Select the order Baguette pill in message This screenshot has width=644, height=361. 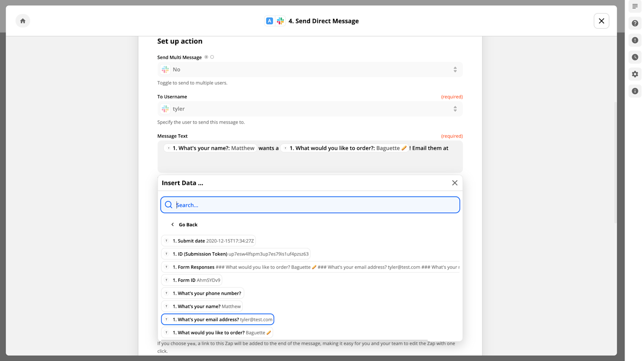click(345, 148)
